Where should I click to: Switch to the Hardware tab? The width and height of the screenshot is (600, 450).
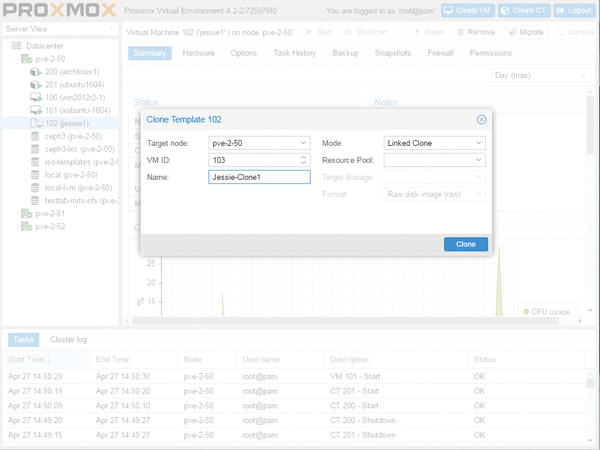[x=199, y=53]
